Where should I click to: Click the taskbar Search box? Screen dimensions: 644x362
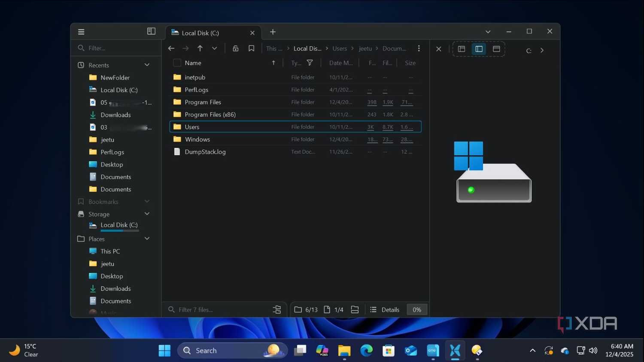pyautogui.click(x=232, y=350)
